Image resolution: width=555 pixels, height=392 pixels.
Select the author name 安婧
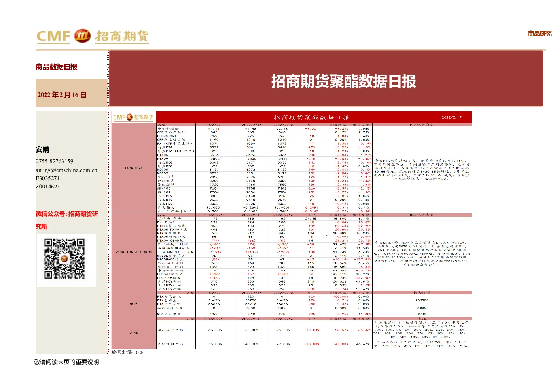pyautogui.click(x=43, y=149)
